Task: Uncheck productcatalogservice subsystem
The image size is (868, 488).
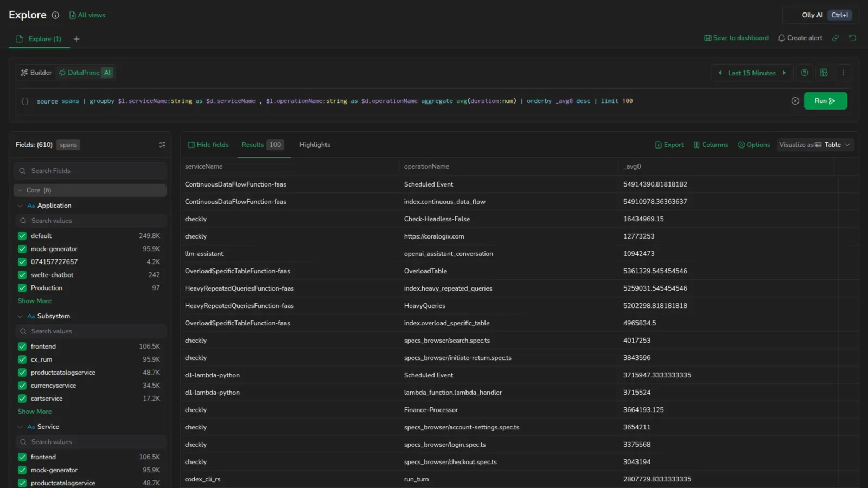Action: coord(22,373)
